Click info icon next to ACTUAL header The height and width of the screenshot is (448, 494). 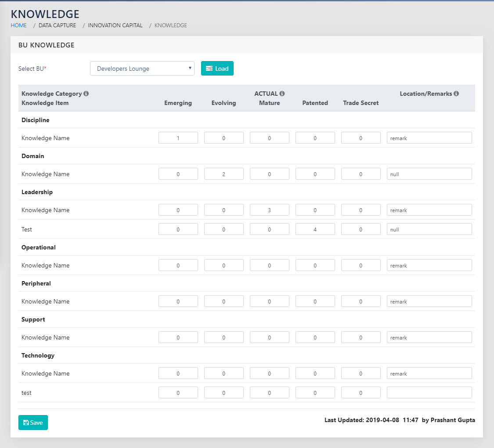[x=282, y=94]
